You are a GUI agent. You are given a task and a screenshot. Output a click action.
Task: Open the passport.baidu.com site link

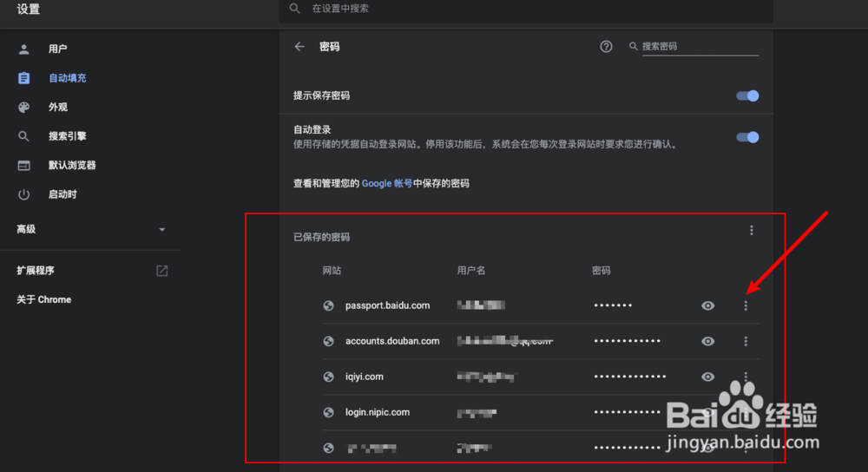pyautogui.click(x=387, y=305)
